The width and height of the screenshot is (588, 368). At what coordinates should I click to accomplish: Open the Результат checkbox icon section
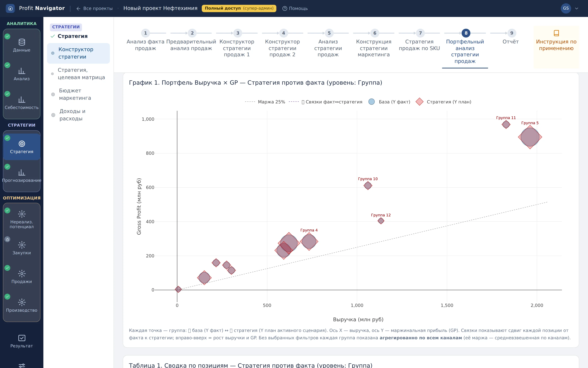pos(22,341)
